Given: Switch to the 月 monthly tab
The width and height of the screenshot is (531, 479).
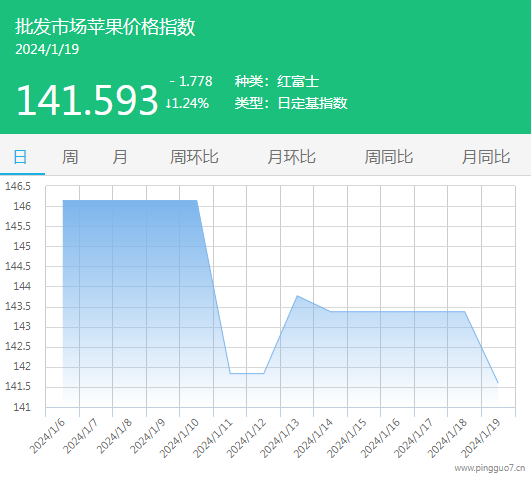Looking at the screenshot, I should (120, 157).
